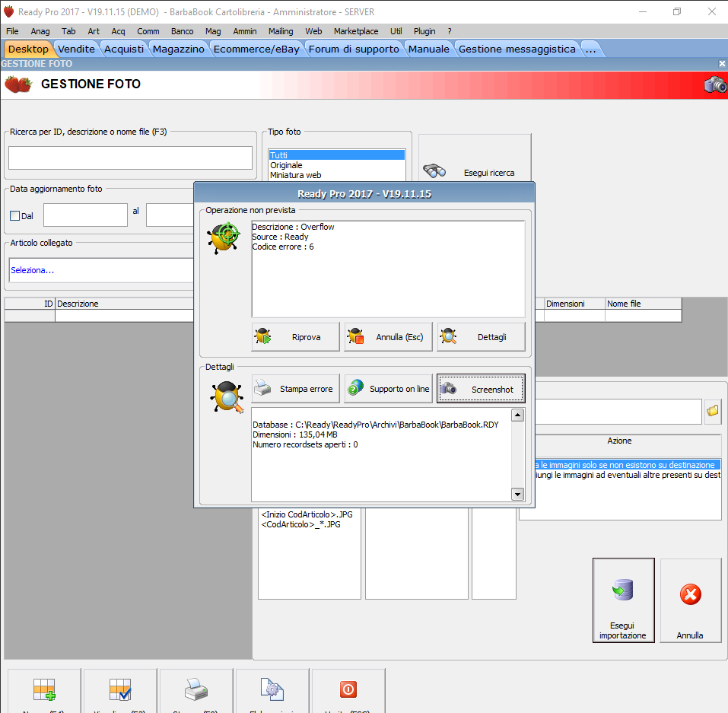Click the Ready Pro strawberry title bar icon
Screen dimensions: 728x713
click(8, 11)
